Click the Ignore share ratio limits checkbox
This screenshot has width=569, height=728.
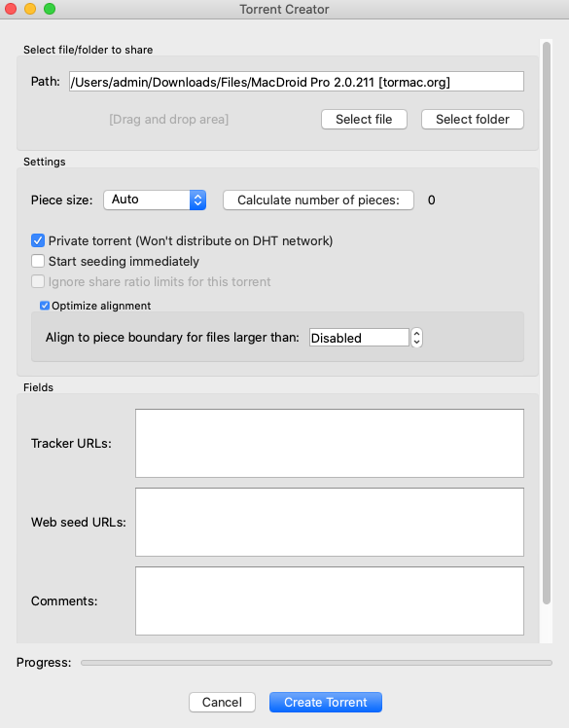[38, 281]
